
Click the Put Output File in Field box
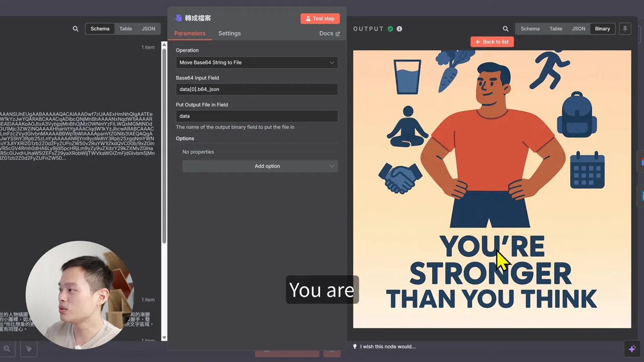pos(257,116)
